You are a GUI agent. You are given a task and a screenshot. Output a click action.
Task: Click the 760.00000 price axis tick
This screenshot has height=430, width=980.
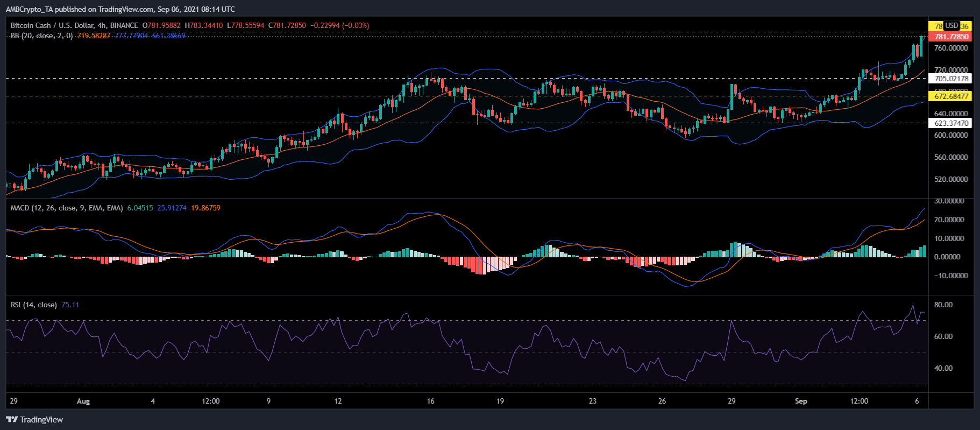pyautogui.click(x=951, y=48)
